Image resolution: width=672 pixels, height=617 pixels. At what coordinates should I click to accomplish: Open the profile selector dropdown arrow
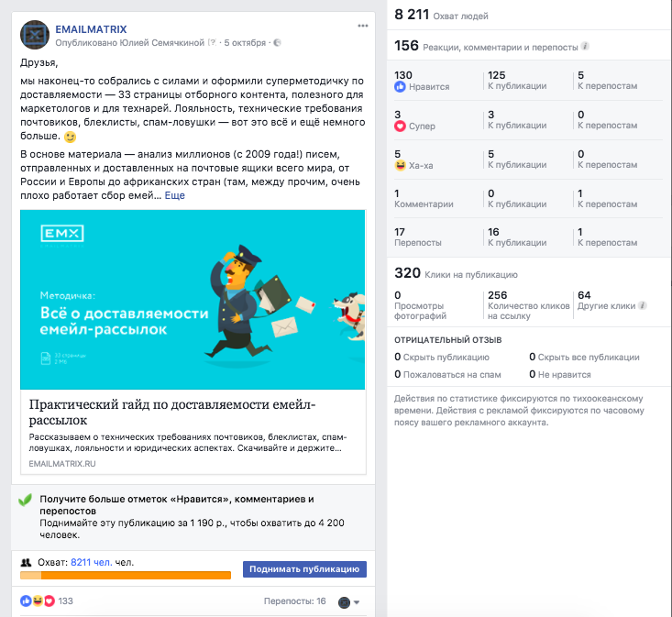click(x=357, y=602)
